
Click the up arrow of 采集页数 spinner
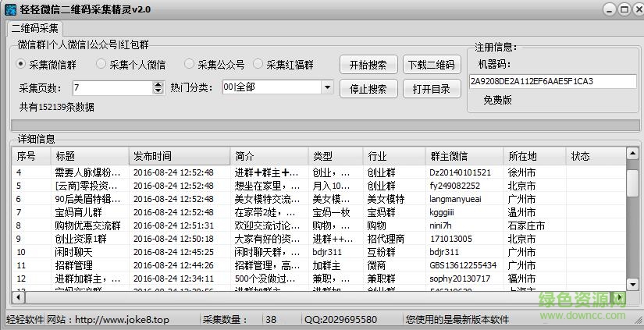click(x=157, y=83)
